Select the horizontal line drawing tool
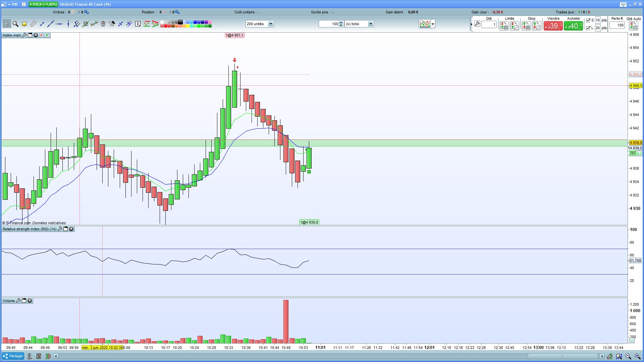This screenshot has width=644, height=362. (x=59, y=24)
